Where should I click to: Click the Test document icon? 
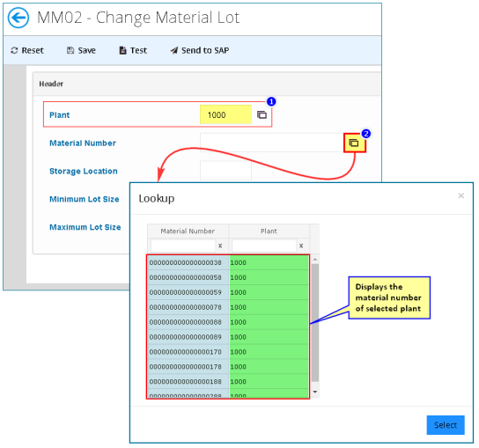click(122, 50)
